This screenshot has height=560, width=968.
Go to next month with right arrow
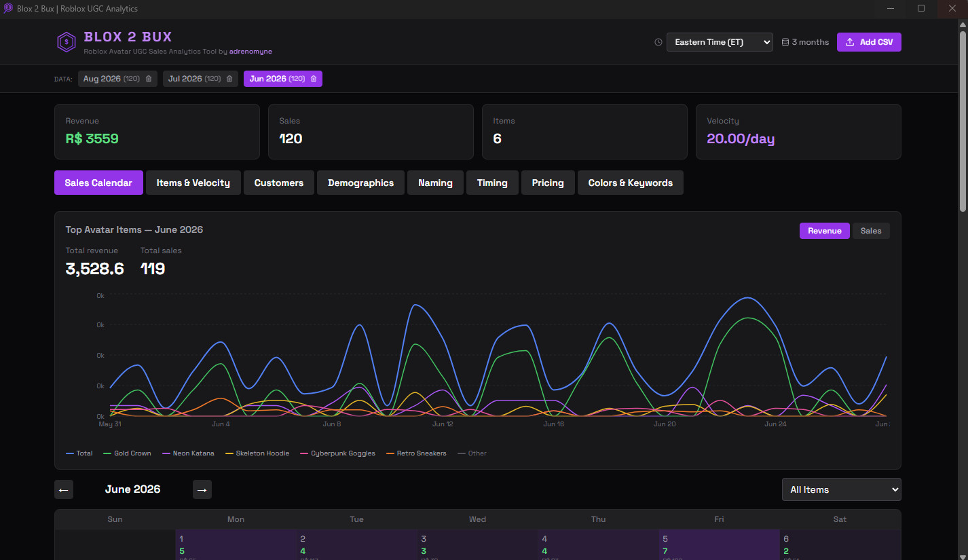202,489
